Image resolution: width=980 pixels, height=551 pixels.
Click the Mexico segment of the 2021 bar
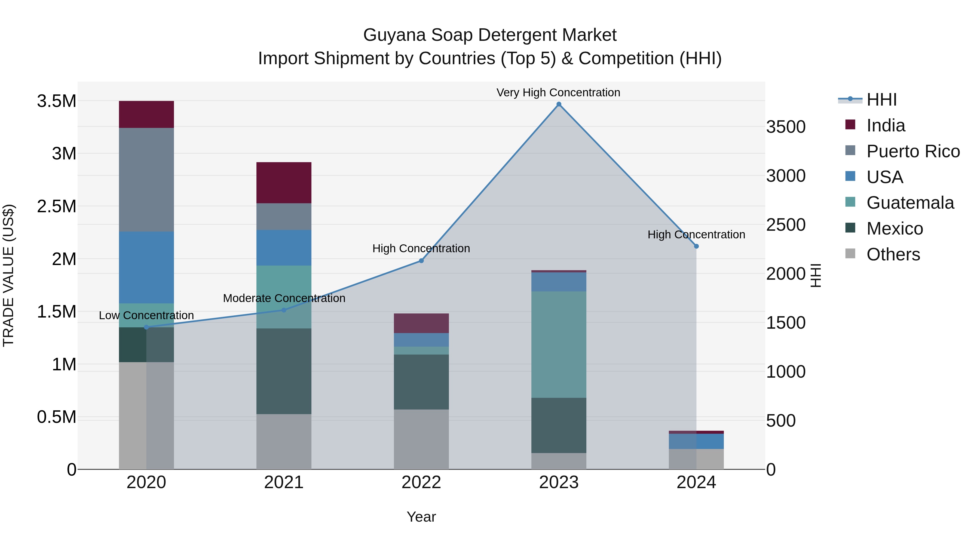284,371
